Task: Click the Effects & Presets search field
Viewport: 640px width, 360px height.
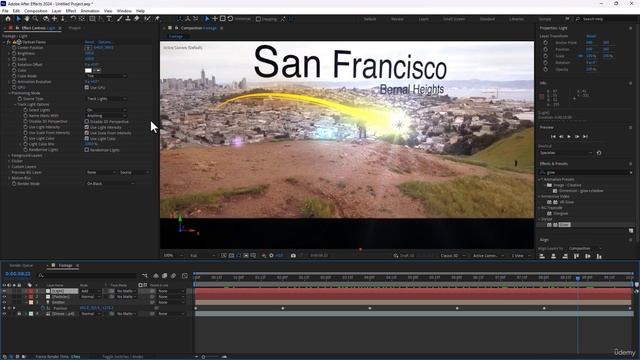Action: coord(586,173)
